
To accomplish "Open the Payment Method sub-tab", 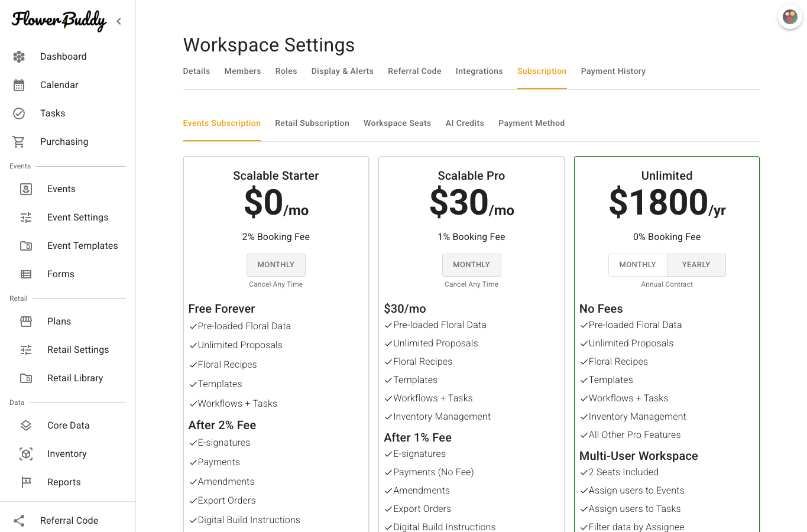I will tap(531, 124).
